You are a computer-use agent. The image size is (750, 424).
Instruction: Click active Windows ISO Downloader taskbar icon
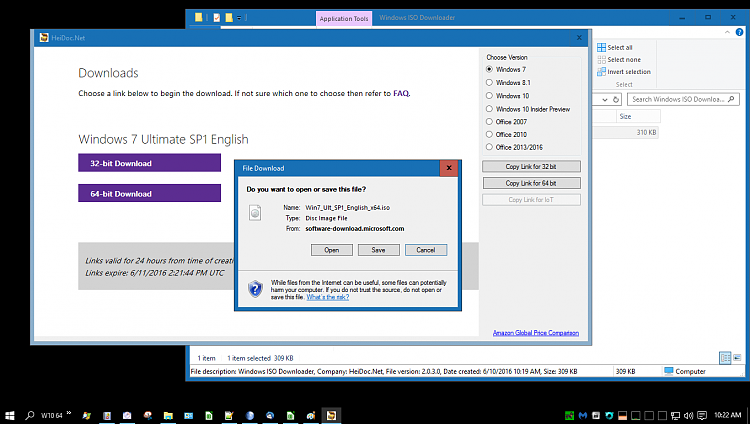(331, 415)
